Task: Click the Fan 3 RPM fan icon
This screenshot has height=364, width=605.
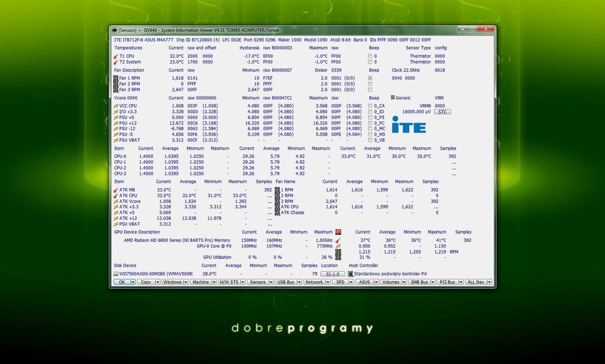Action: 116,90
